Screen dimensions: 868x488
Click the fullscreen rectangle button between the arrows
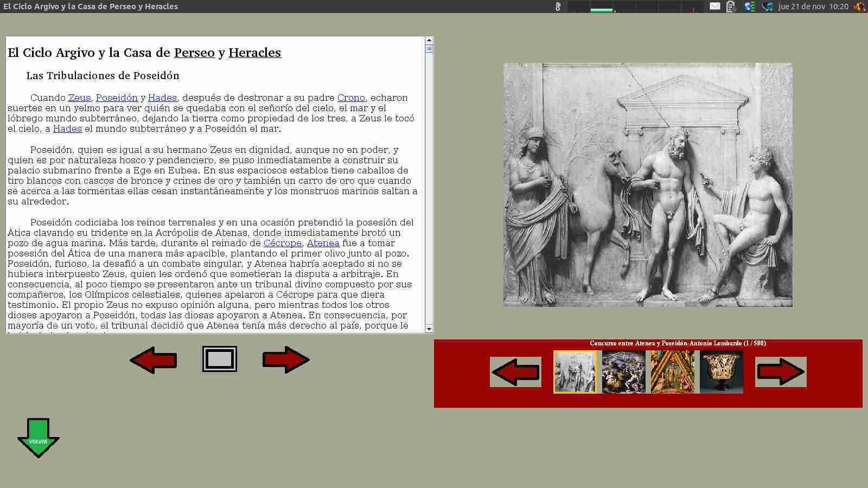220,359
